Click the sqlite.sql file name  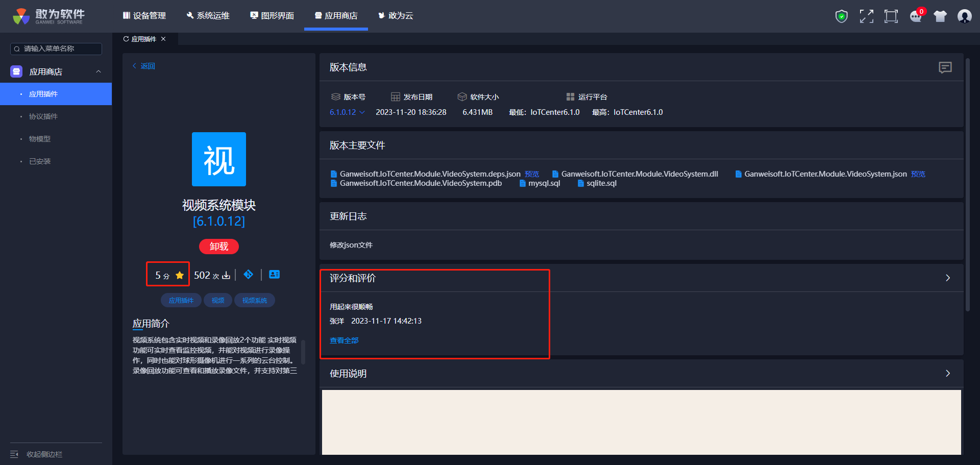tap(601, 183)
